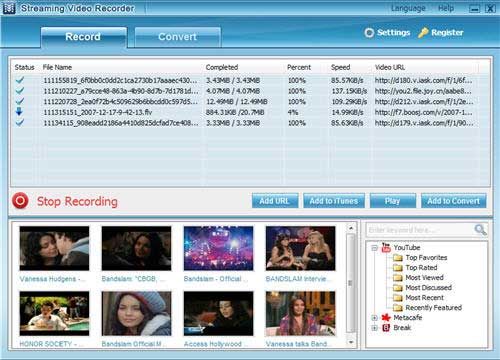Select the file name starting 11134115_908eadd
Viewport: 500px width, 360px height.
click(x=121, y=123)
